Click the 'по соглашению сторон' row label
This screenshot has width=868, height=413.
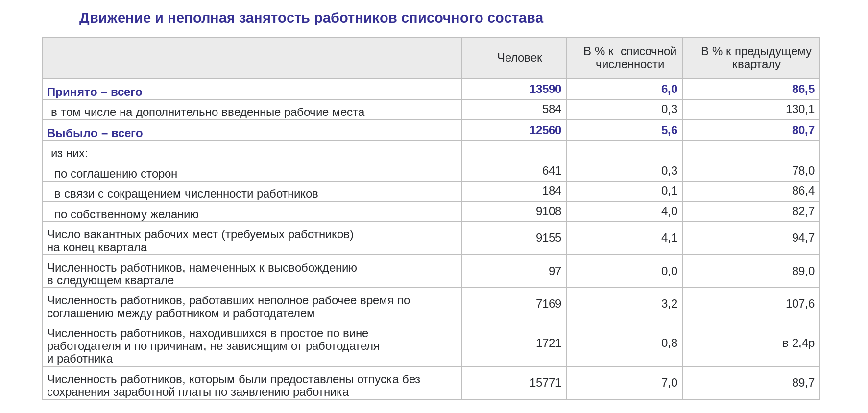tap(116, 174)
